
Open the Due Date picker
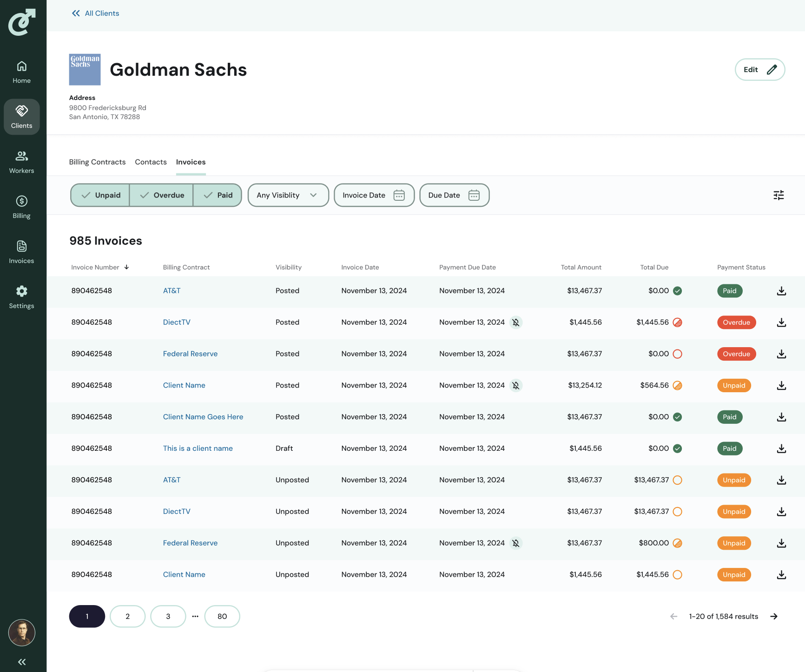coord(454,195)
